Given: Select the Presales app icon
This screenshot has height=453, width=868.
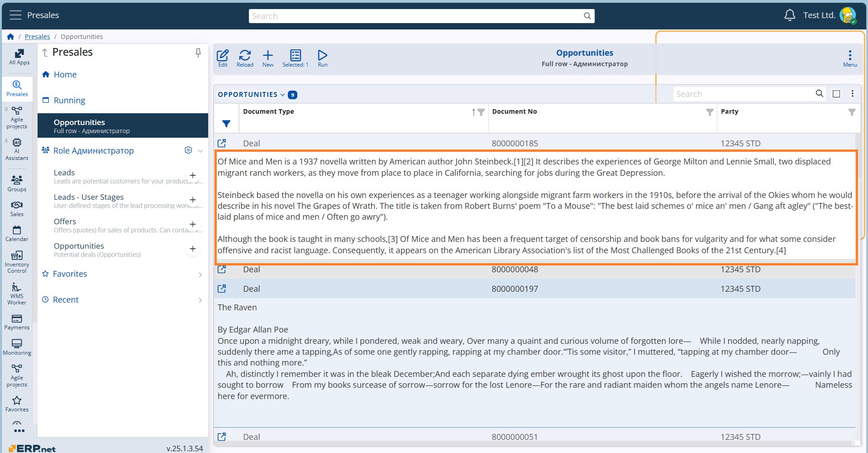Looking at the screenshot, I should [x=17, y=88].
